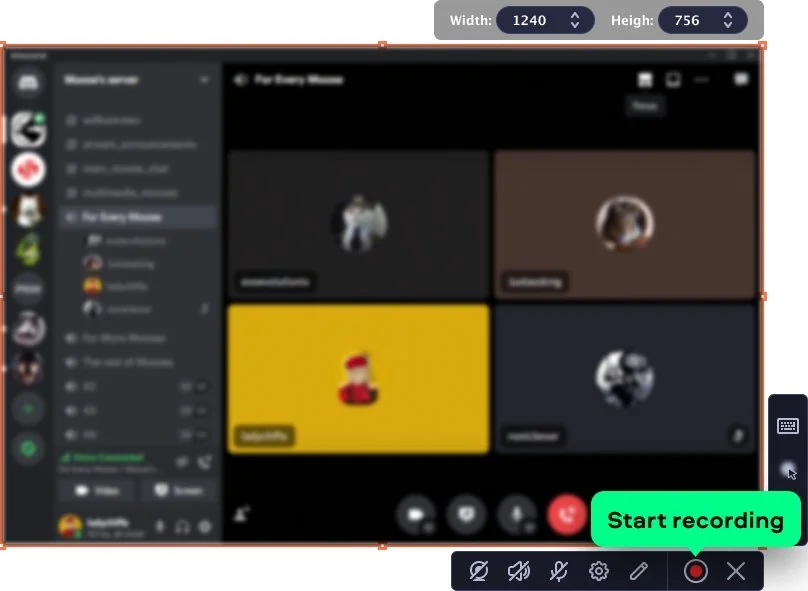
Task: Select the brown participant video tile
Action: coord(625,224)
